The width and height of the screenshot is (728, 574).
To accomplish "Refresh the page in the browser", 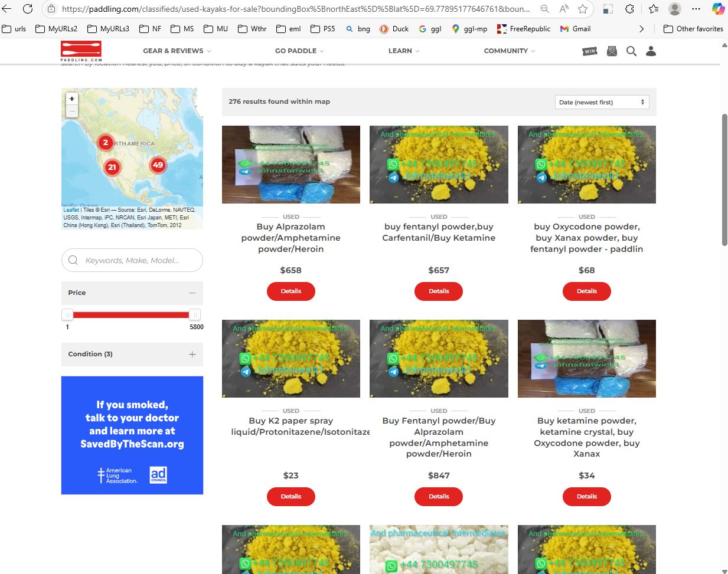I will click(x=27, y=9).
